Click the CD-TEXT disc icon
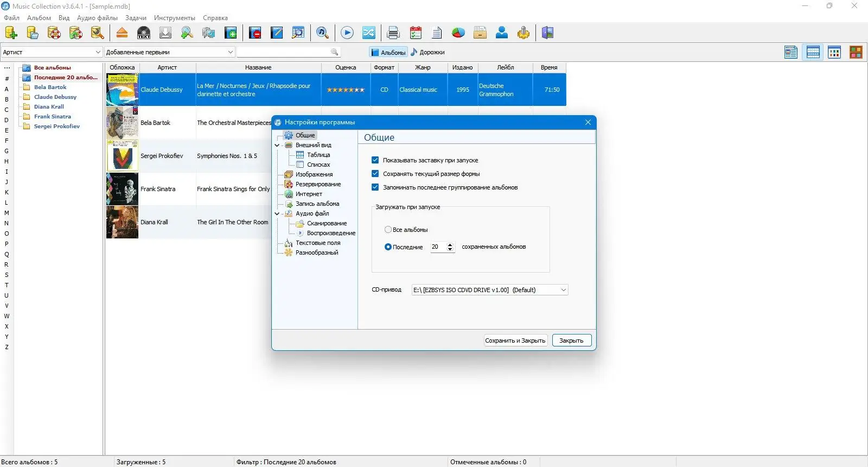868x467 pixels. pos(144,33)
